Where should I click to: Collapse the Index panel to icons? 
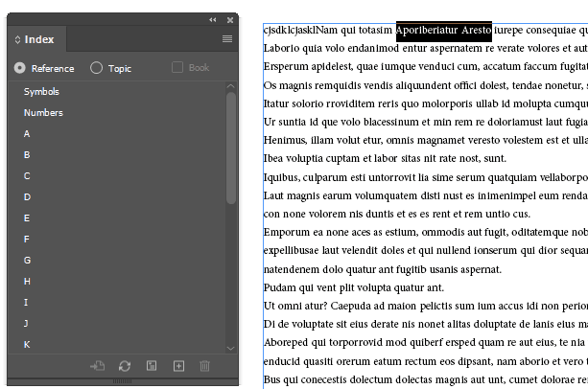coord(213,20)
